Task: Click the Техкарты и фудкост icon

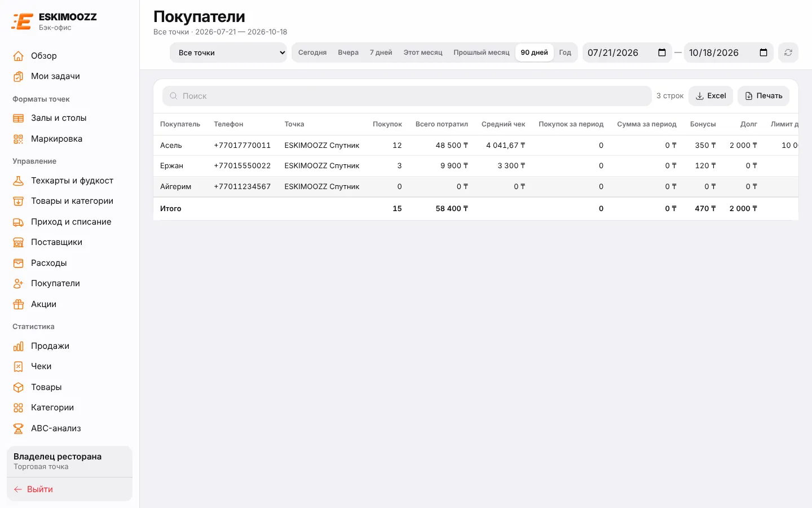Action: 19,181
